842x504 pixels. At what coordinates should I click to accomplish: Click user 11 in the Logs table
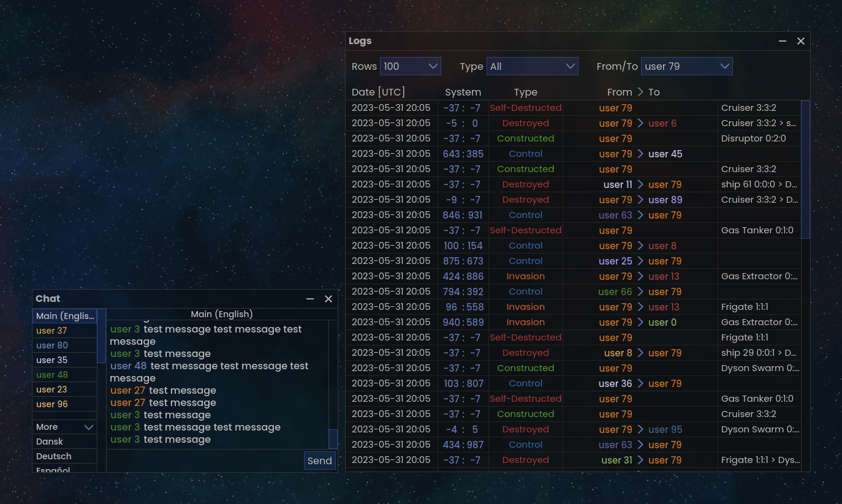pyautogui.click(x=618, y=184)
